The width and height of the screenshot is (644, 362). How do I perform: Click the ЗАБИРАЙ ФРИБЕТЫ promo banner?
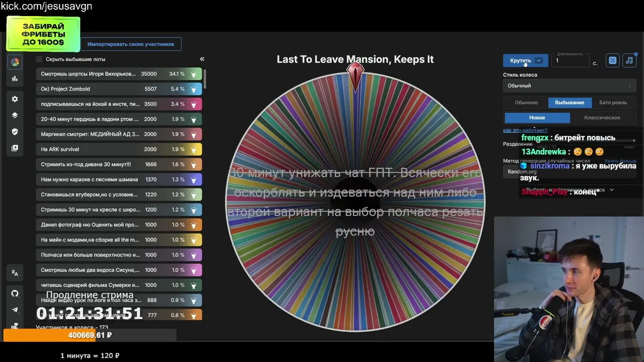coord(43,35)
